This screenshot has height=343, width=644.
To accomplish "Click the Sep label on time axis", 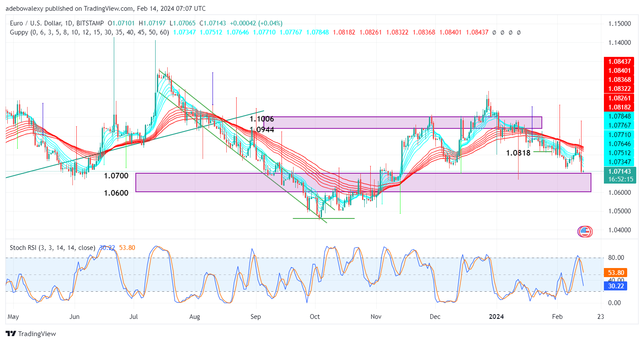I will (256, 317).
